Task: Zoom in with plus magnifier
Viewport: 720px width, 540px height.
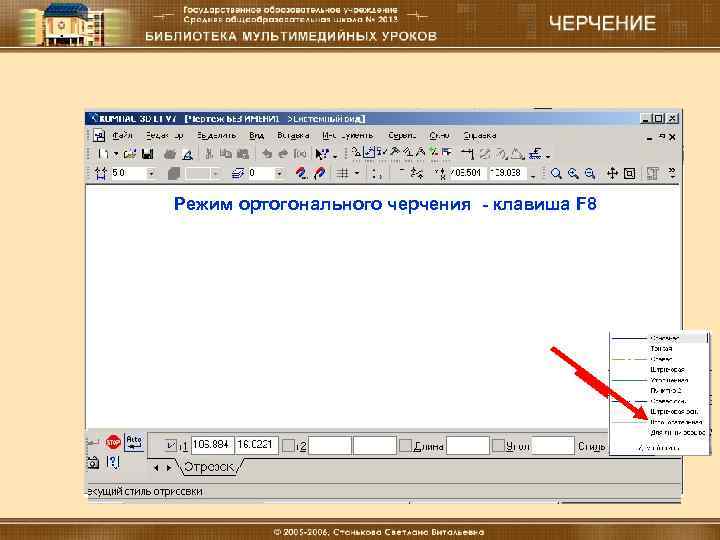Action: point(573,174)
